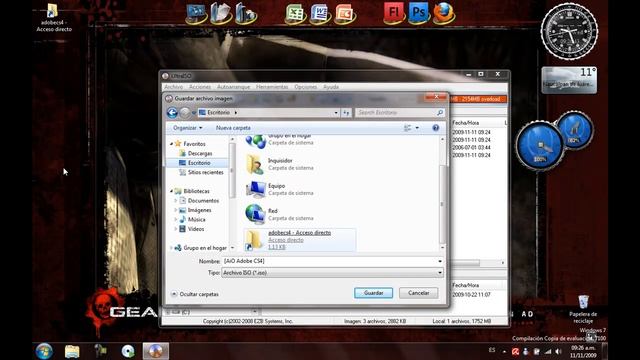640x360 pixels.
Task: Open PowerPoint dock icon
Action: pyautogui.click(x=345, y=13)
